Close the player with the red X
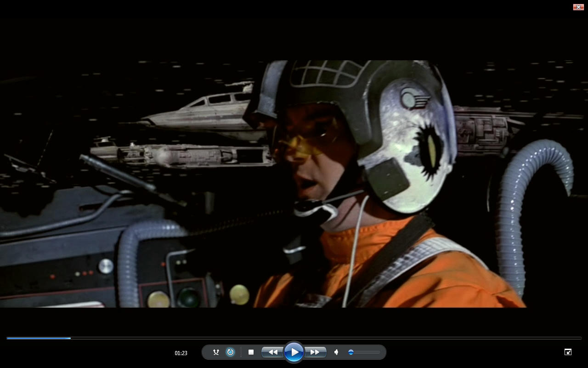 click(x=578, y=7)
